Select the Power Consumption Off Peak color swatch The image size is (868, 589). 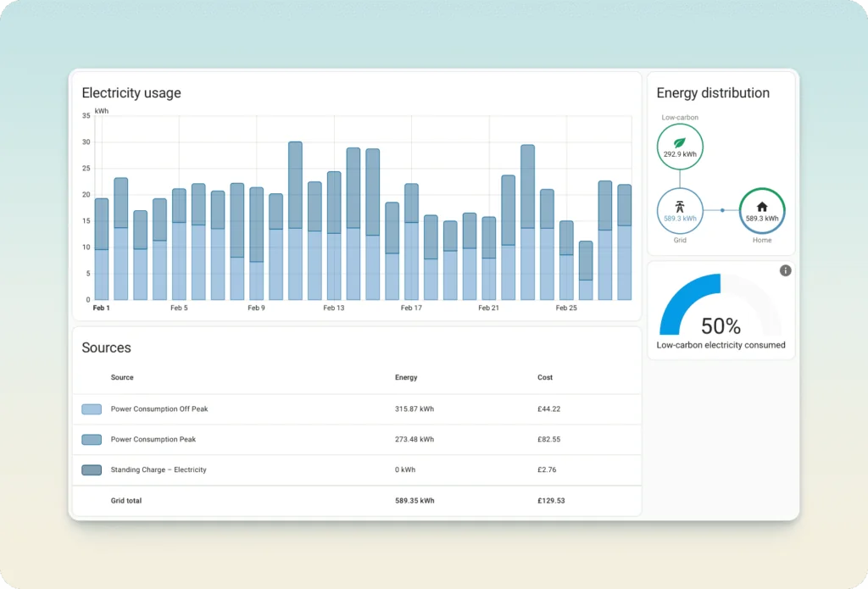(x=91, y=408)
